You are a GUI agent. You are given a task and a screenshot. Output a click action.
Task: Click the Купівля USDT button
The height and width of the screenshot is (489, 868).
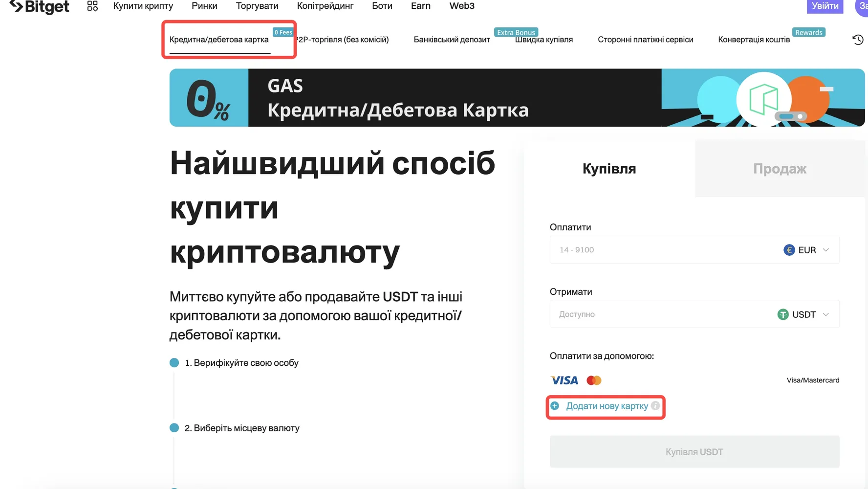point(694,451)
